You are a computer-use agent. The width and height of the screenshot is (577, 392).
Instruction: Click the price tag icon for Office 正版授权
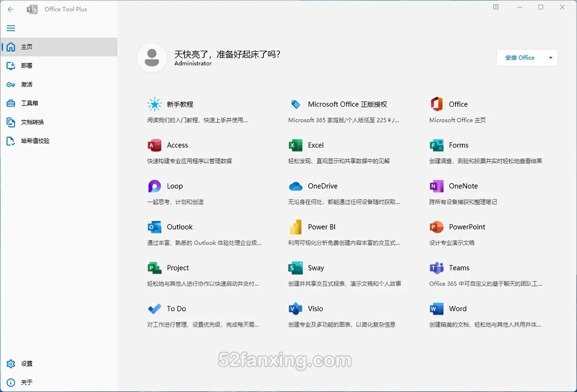click(295, 104)
